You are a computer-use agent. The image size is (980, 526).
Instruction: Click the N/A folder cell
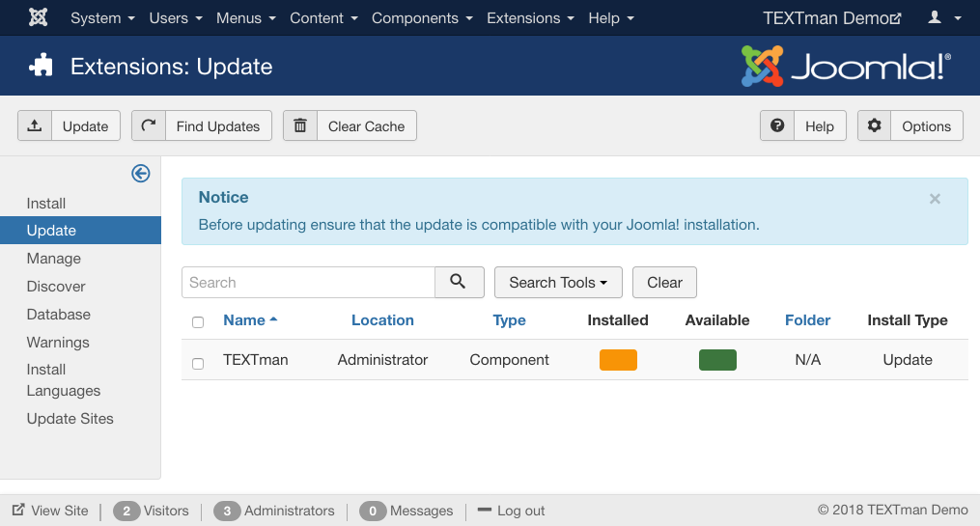click(x=807, y=360)
